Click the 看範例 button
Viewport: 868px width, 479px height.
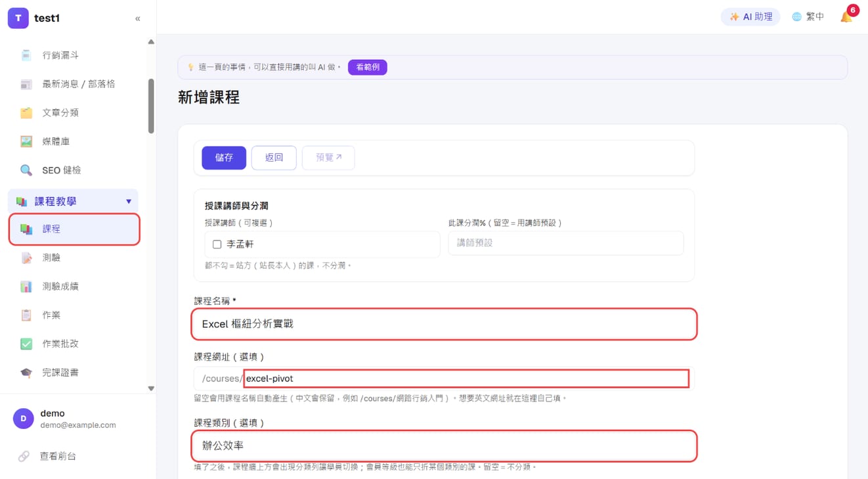(x=368, y=67)
